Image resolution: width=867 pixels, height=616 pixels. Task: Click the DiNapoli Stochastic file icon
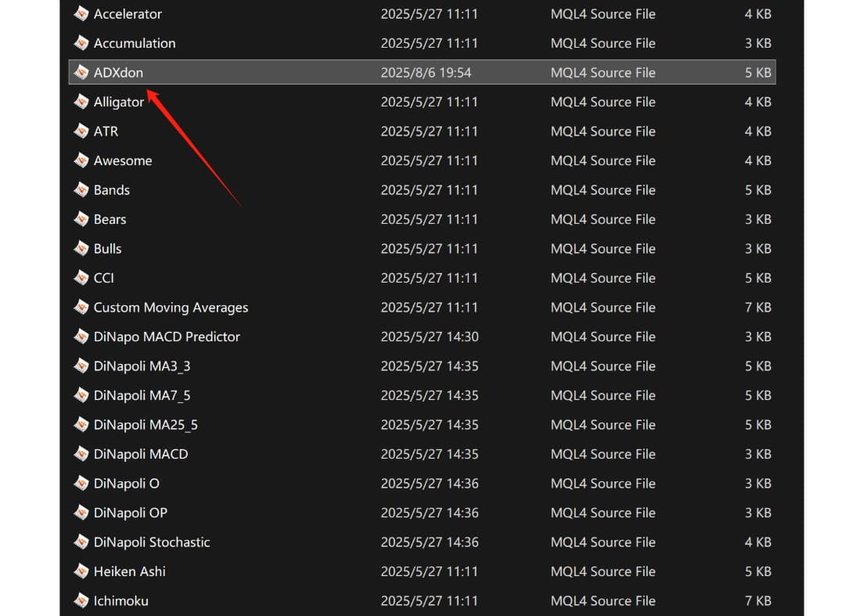[81, 542]
